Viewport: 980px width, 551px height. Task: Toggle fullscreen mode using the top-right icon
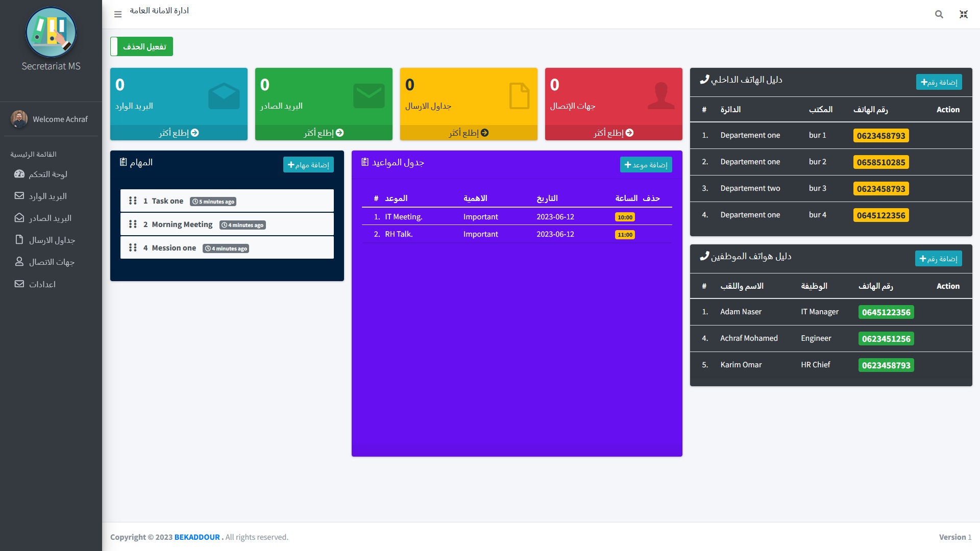point(964,14)
